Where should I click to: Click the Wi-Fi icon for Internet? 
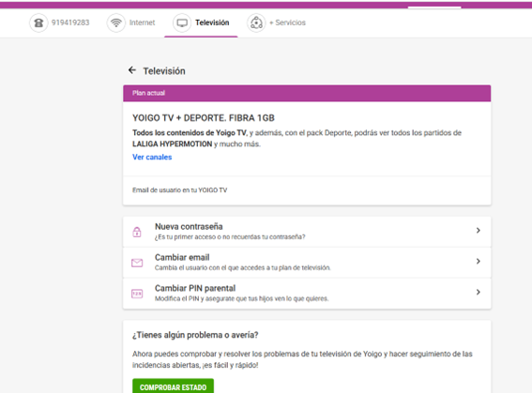click(116, 23)
